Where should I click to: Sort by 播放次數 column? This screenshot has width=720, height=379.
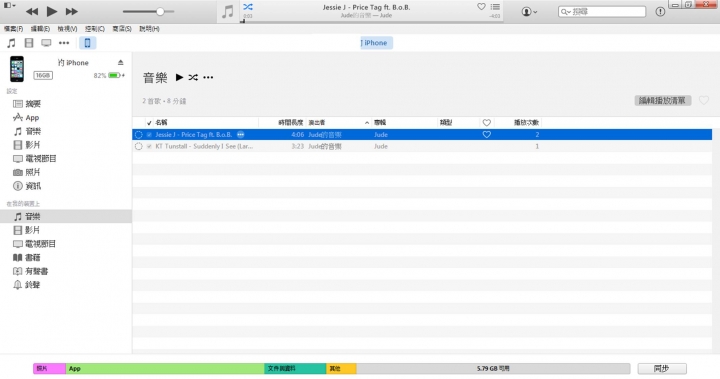click(526, 123)
